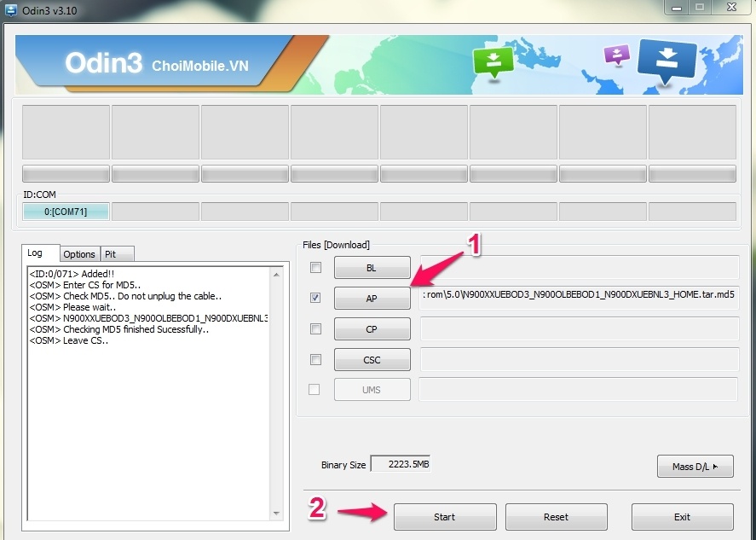Click the disabled UMS button
This screenshot has height=540, width=756.
pos(372,390)
